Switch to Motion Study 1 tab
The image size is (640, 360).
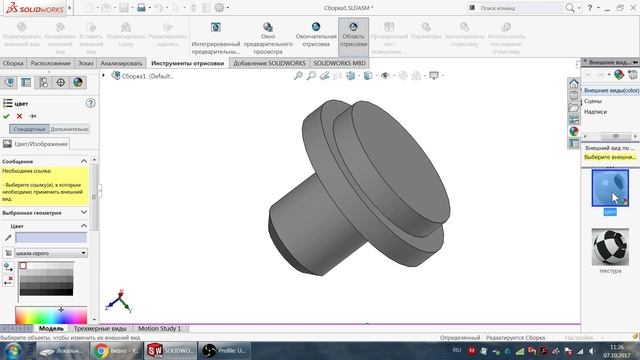coord(160,328)
